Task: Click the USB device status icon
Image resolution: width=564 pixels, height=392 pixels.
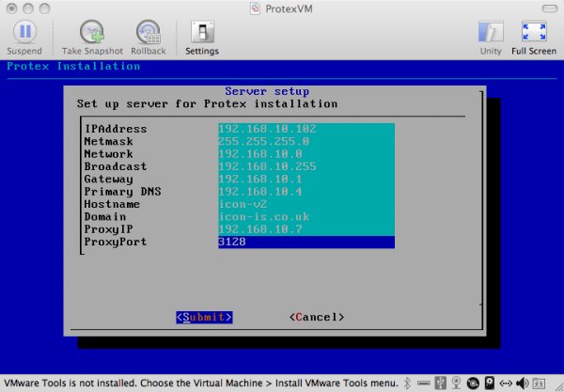Action: point(440,384)
